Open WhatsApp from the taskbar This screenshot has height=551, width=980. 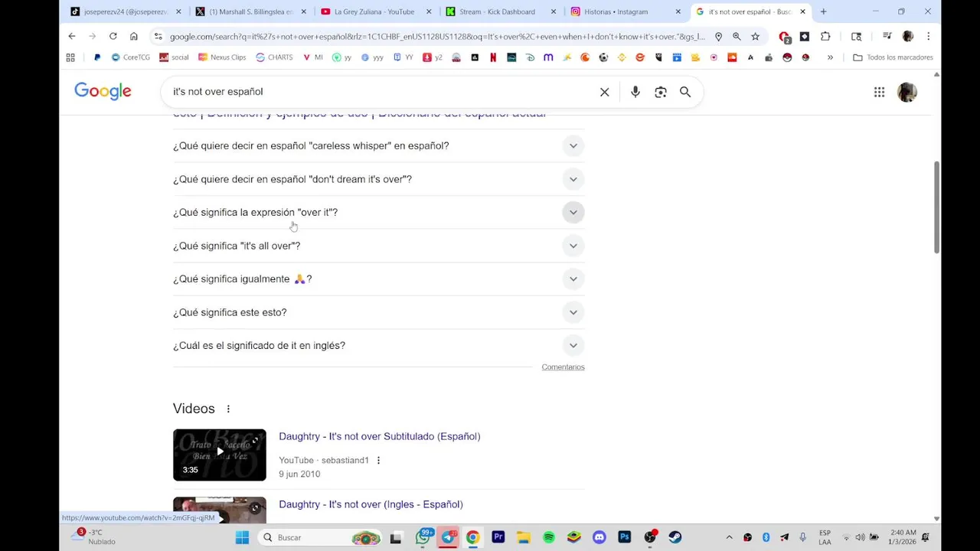(x=423, y=537)
